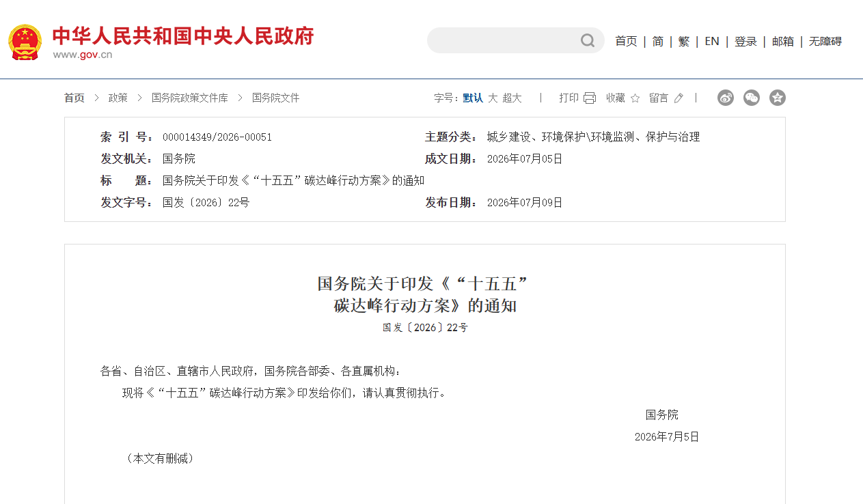The width and height of the screenshot is (863, 504).
Task: Select issuing agency value 国务院
Action: point(179,159)
